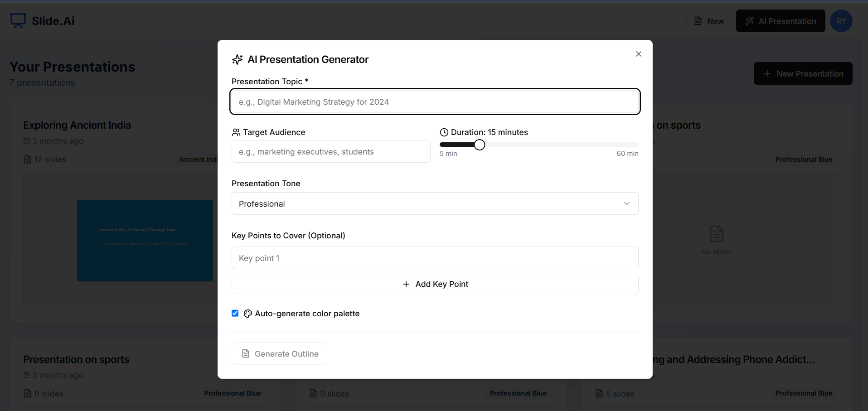Image resolution: width=868 pixels, height=411 pixels.
Task: Click the New button in header
Action: point(709,21)
